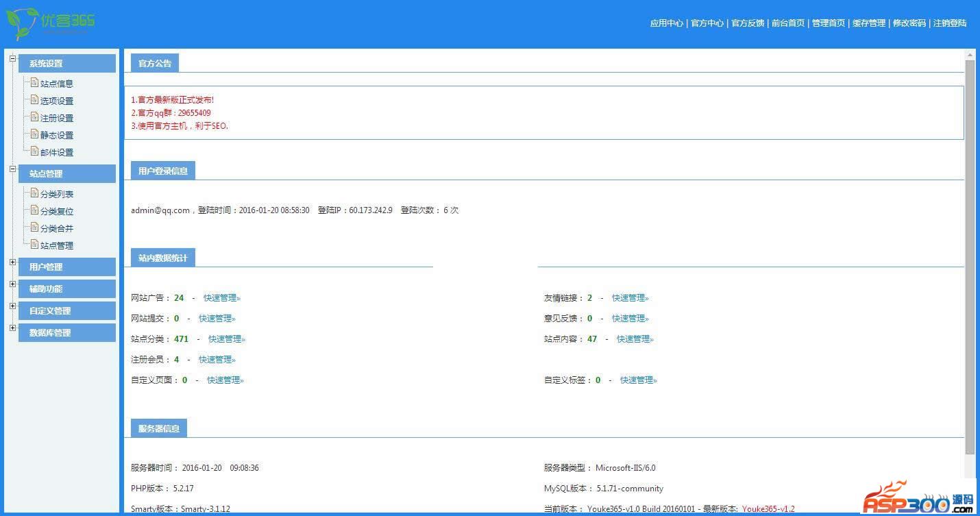Go to 前台首页 from top navigation
This screenshot has height=516, width=980.
click(x=787, y=23)
